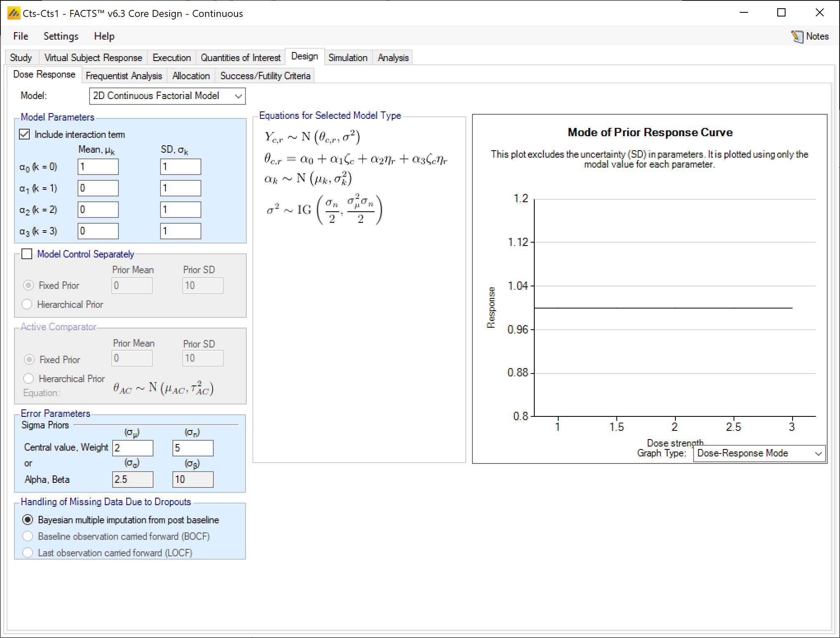The image size is (840, 638).
Task: Click the sigma Central value field
Action: pos(132,448)
